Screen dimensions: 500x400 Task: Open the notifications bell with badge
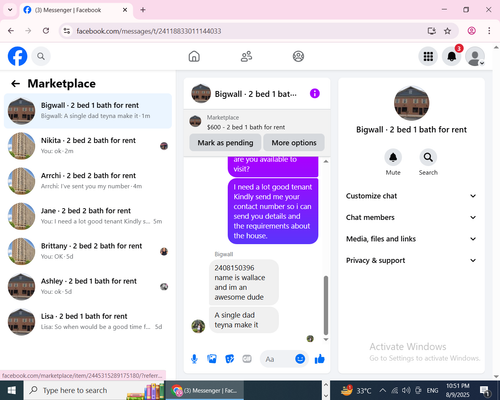tap(452, 56)
